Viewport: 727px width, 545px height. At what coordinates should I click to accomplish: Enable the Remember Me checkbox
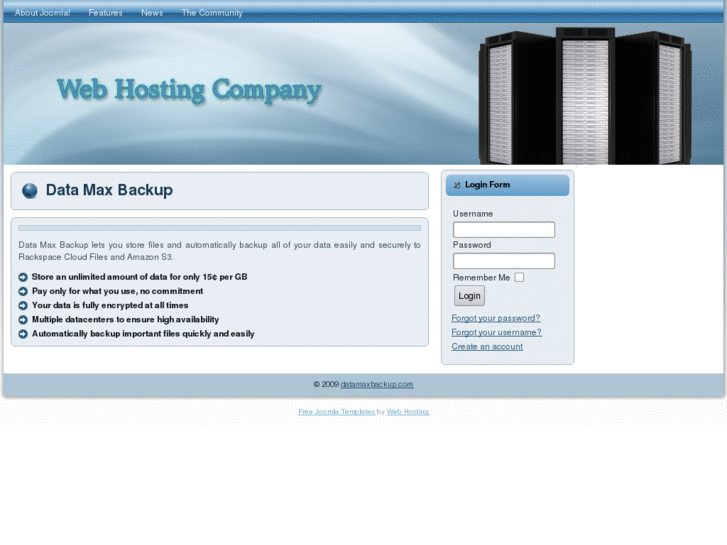pos(519,277)
